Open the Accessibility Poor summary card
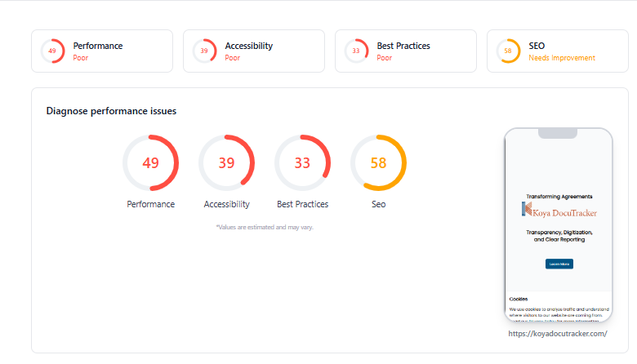637x364 pixels. pyautogui.click(x=254, y=51)
